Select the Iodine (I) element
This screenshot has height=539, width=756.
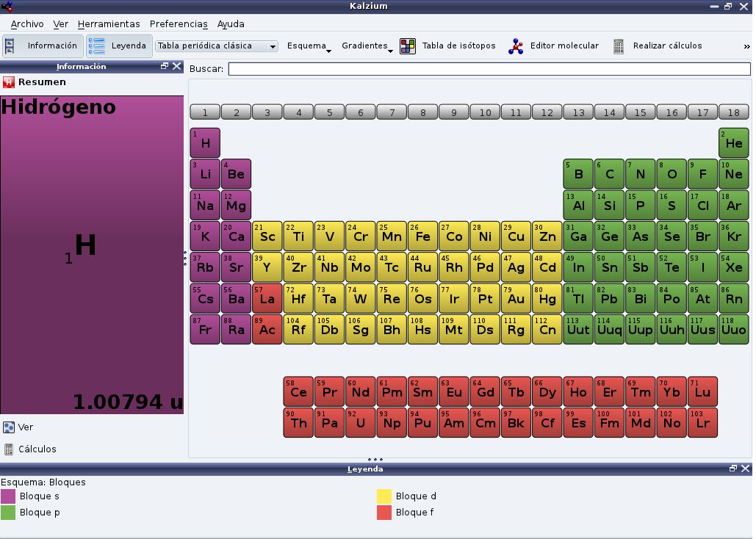(x=703, y=267)
